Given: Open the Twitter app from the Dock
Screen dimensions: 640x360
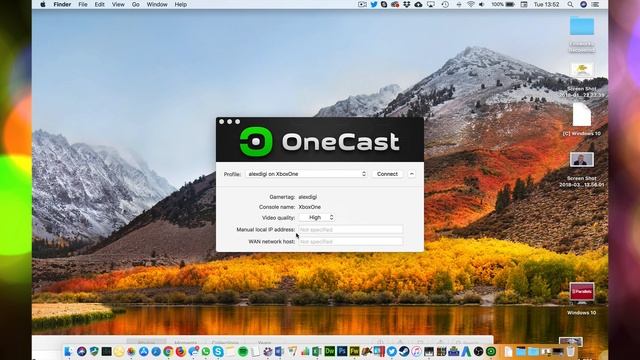Looking at the screenshot, I should [392, 351].
